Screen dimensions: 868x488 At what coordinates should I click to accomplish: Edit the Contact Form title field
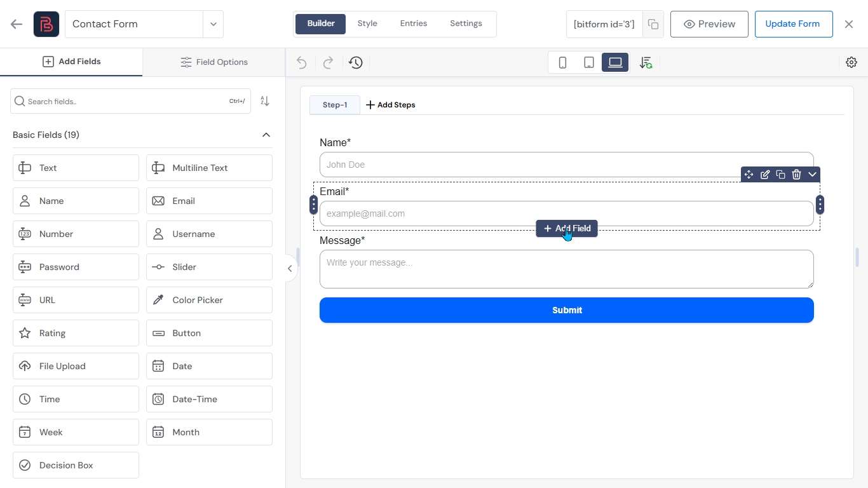pos(133,24)
